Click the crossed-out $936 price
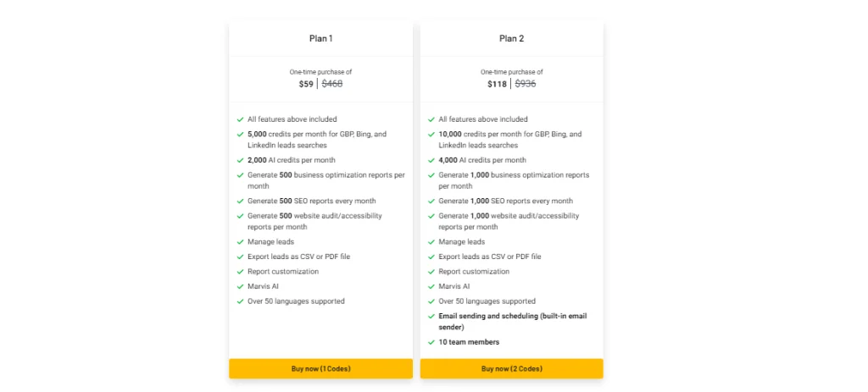 (x=526, y=84)
